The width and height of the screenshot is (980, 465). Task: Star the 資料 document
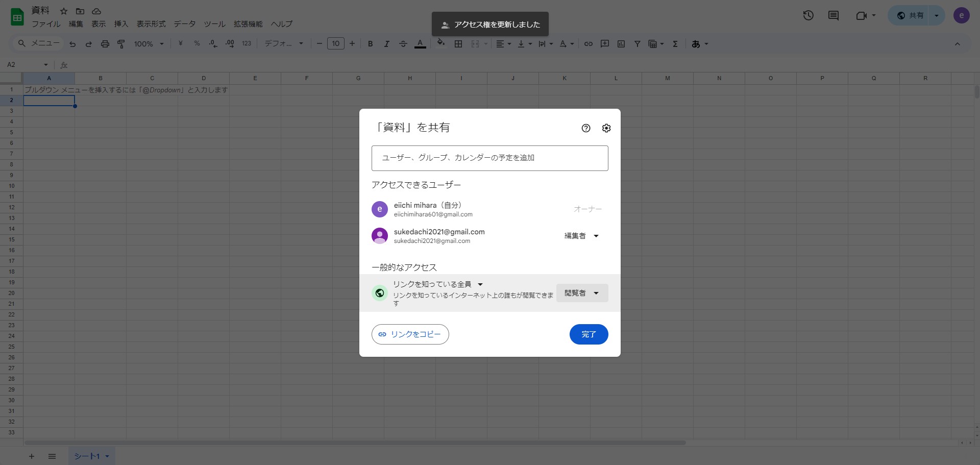64,11
